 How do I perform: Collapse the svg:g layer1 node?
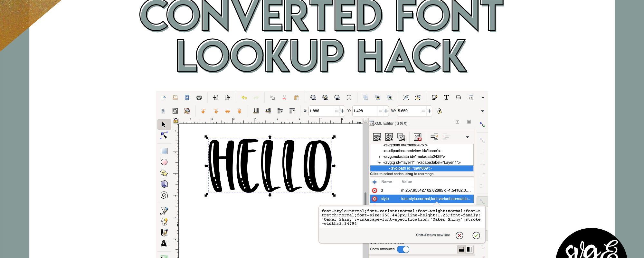380,163
